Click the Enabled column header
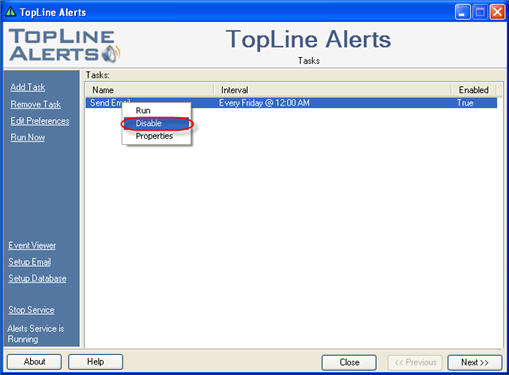 (473, 90)
